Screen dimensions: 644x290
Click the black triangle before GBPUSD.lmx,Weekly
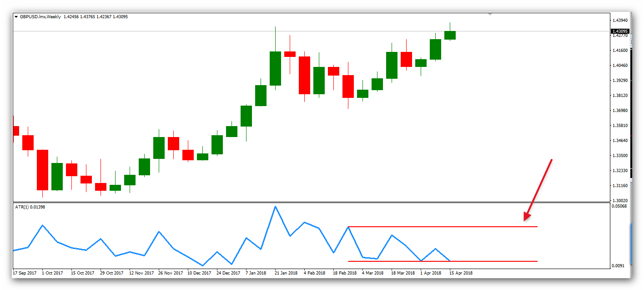16,16
